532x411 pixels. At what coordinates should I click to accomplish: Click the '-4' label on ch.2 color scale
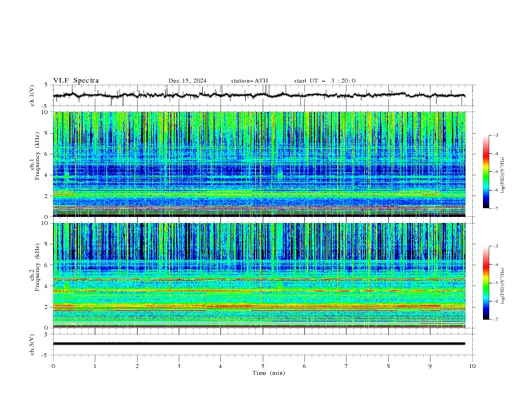point(496,265)
